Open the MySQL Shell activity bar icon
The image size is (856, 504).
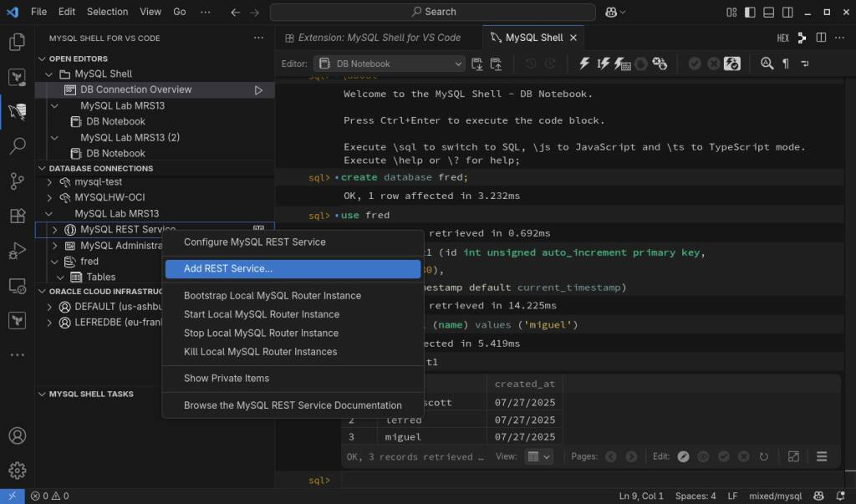(x=17, y=111)
